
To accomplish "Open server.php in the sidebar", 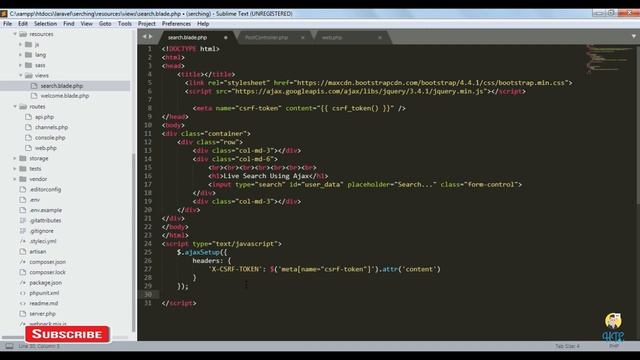I will [x=42, y=313].
